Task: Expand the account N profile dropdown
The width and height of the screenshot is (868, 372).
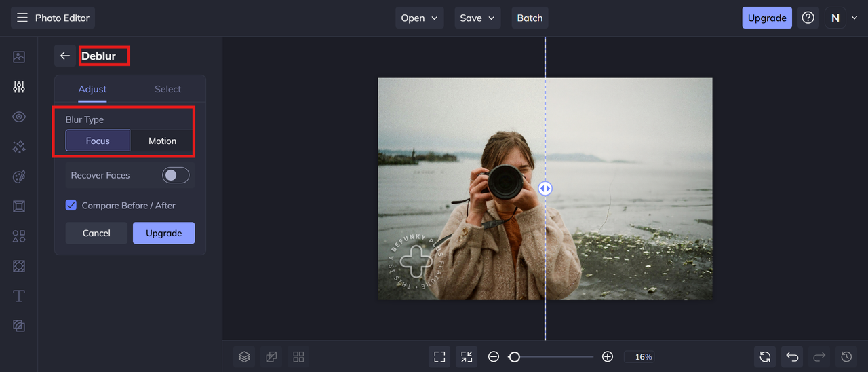Action: (x=842, y=18)
